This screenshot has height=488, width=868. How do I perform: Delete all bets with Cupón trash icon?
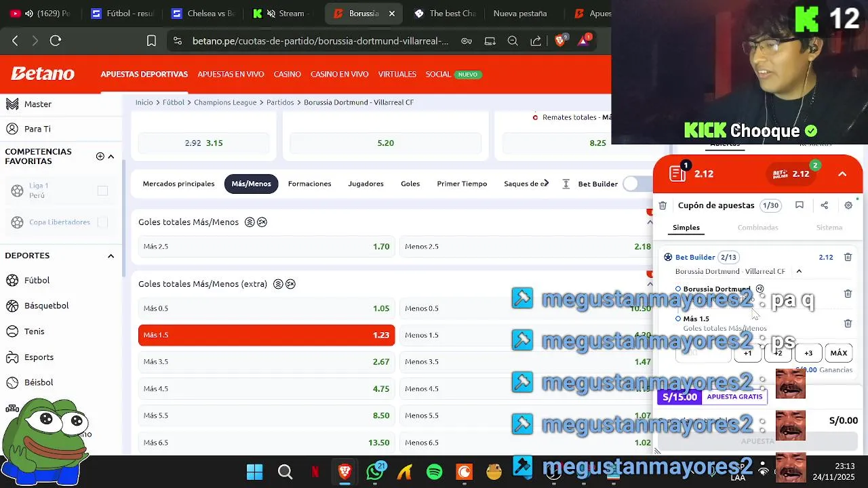pyautogui.click(x=663, y=205)
